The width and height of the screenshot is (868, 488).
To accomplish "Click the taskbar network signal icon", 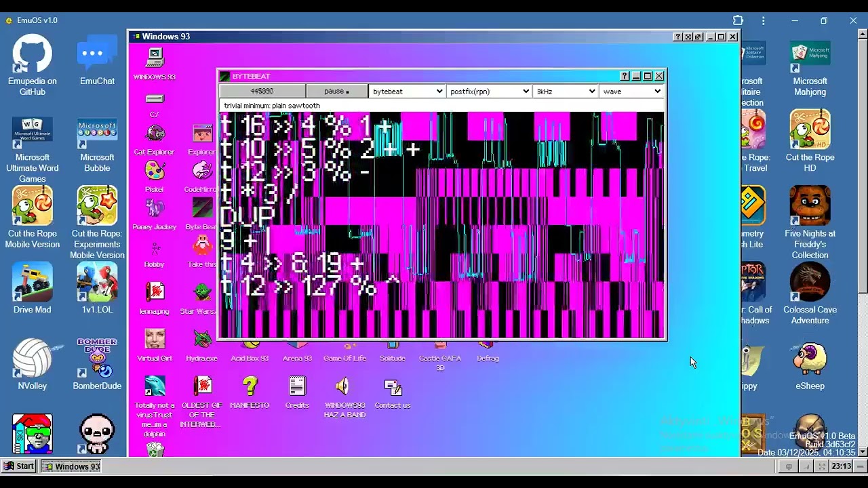I will (x=806, y=466).
